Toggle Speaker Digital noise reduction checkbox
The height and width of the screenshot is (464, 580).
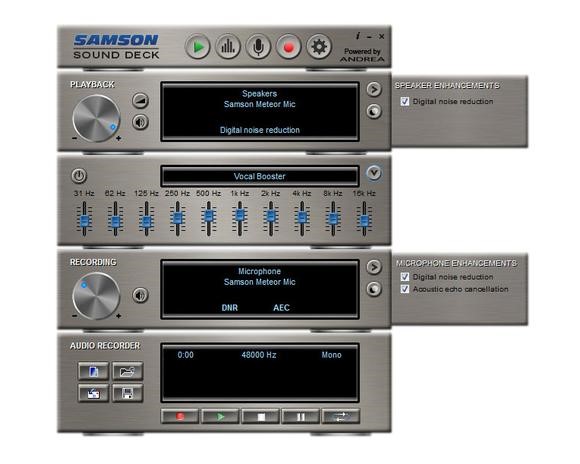pos(405,101)
